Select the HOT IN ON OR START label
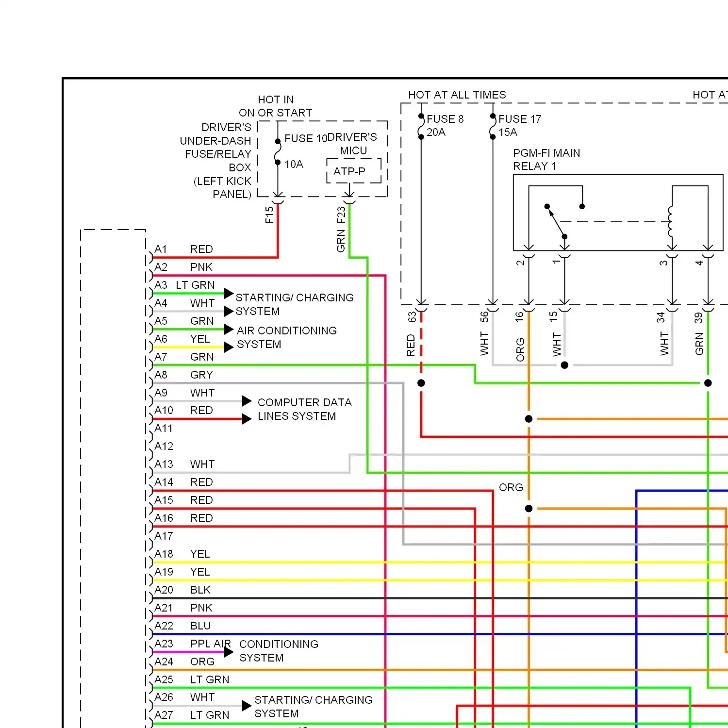The width and height of the screenshot is (728, 728). pyautogui.click(x=276, y=106)
